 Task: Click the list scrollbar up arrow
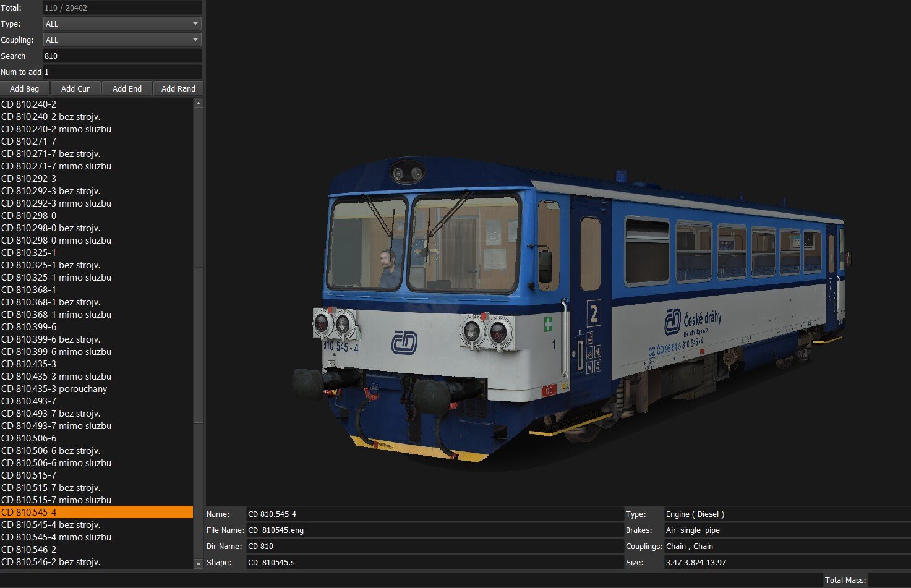[x=199, y=103]
